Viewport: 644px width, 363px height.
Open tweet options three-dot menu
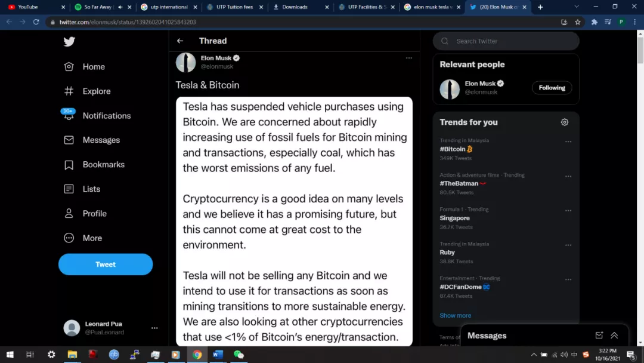pyautogui.click(x=408, y=58)
